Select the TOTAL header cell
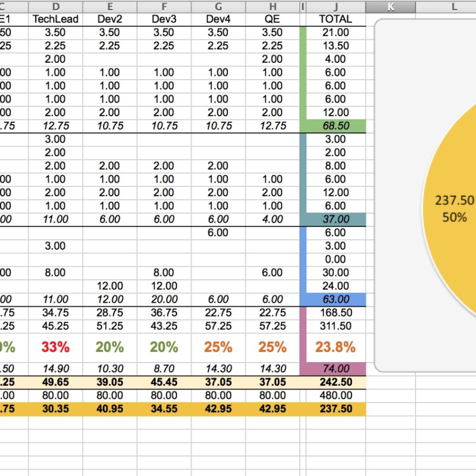 click(x=336, y=19)
